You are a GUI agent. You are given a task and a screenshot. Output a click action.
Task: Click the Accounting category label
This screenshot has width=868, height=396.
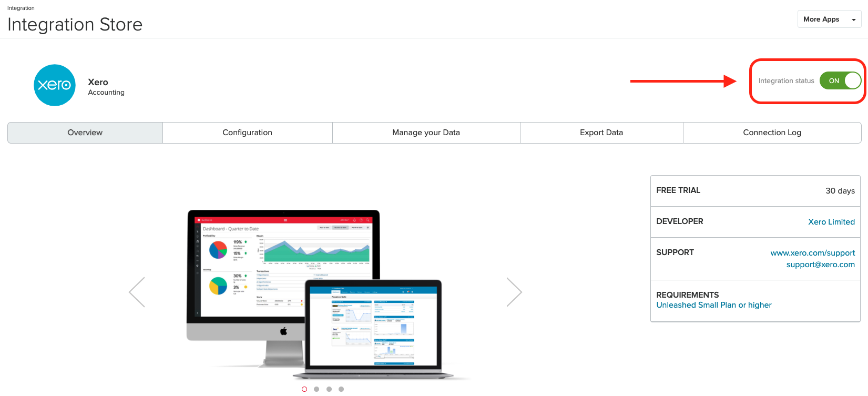106,92
